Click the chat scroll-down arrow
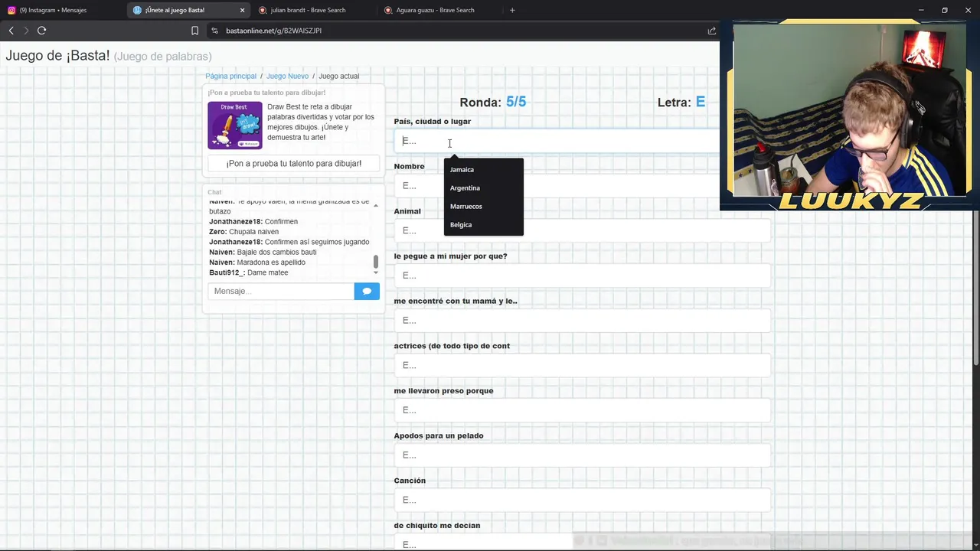Screen dimensions: 980x551 [375, 272]
